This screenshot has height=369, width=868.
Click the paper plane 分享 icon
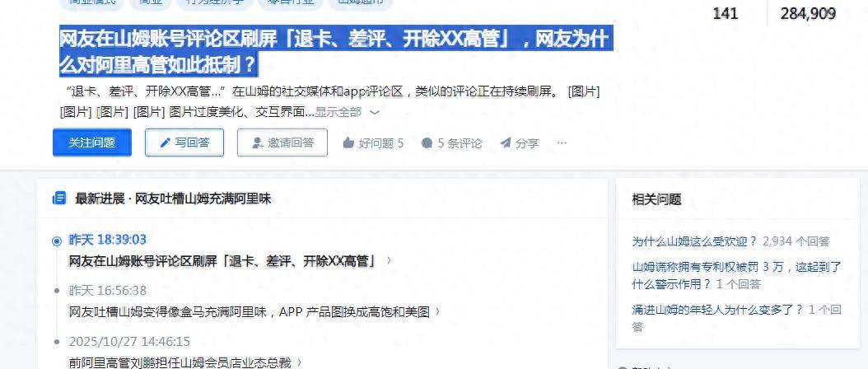click(506, 143)
